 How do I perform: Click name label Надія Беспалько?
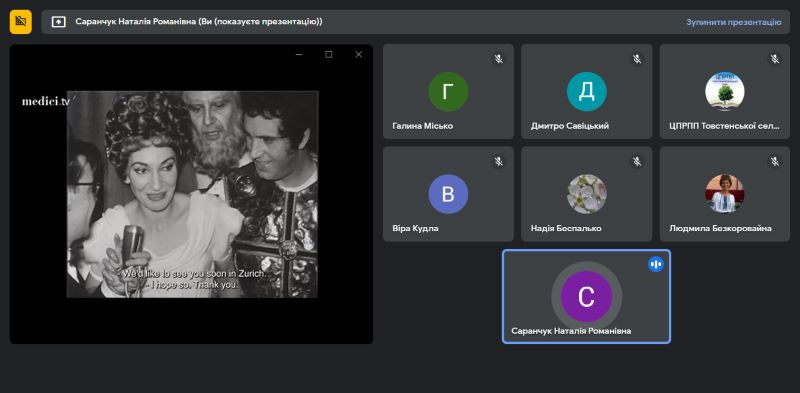566,228
